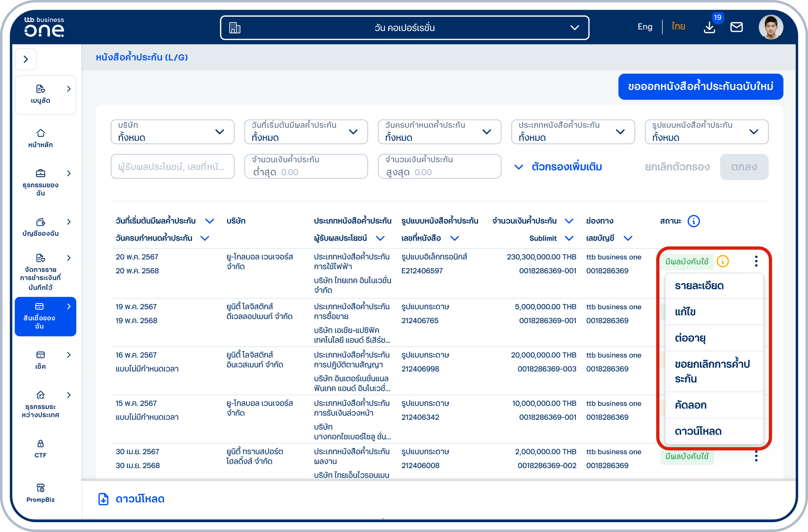Expand the sidebar with the arrow button

[x=26, y=59]
